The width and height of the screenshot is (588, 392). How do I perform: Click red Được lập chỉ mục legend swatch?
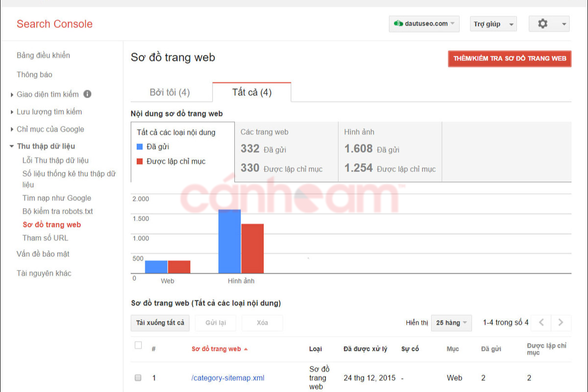[140, 161]
